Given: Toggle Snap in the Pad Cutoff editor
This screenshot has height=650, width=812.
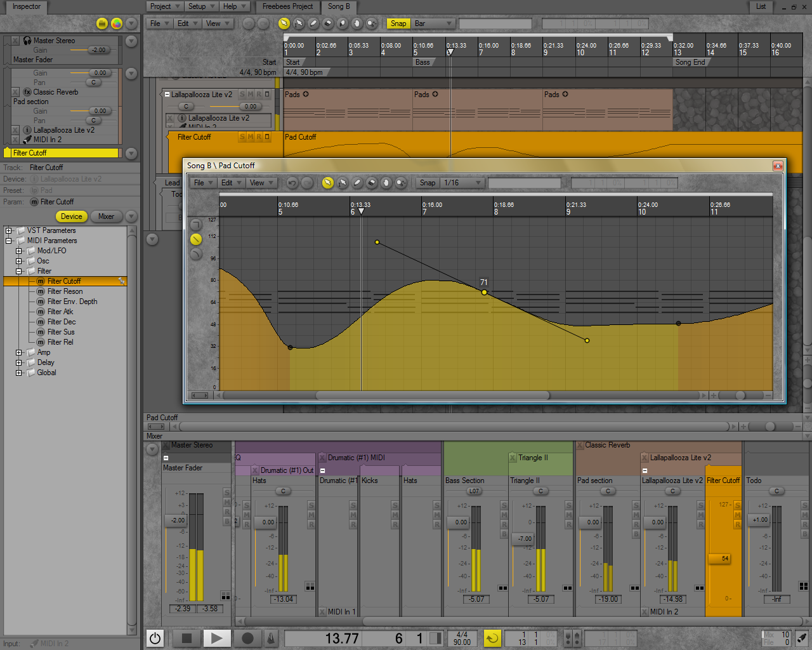Looking at the screenshot, I should (x=428, y=183).
